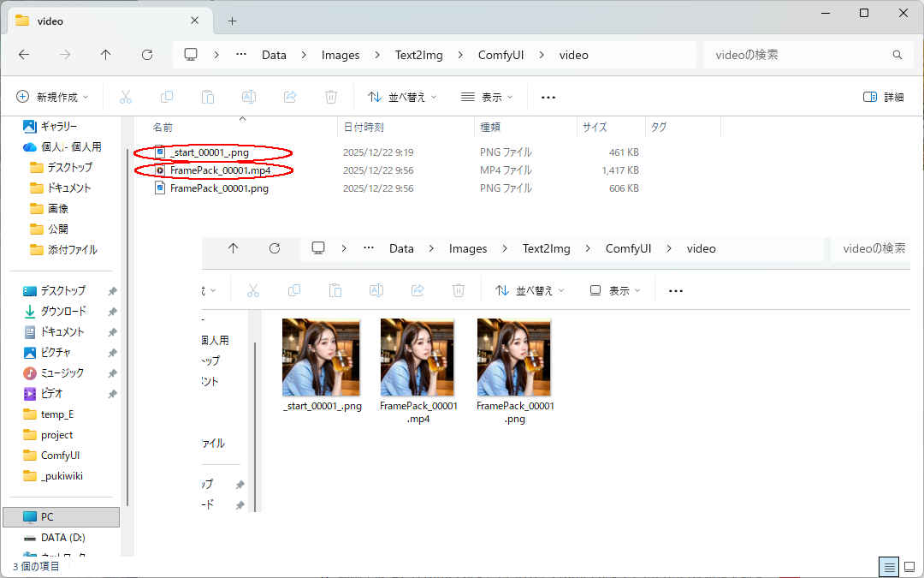Select FramePack_00001.mp4 in the file list

[x=220, y=170]
